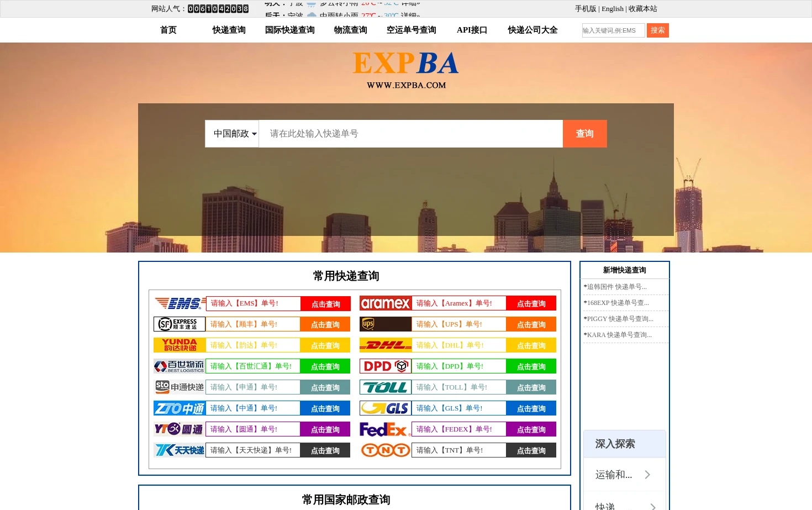Focus the EMS tracking number field
Image resolution: width=812 pixels, height=510 pixels.
pyautogui.click(x=254, y=303)
